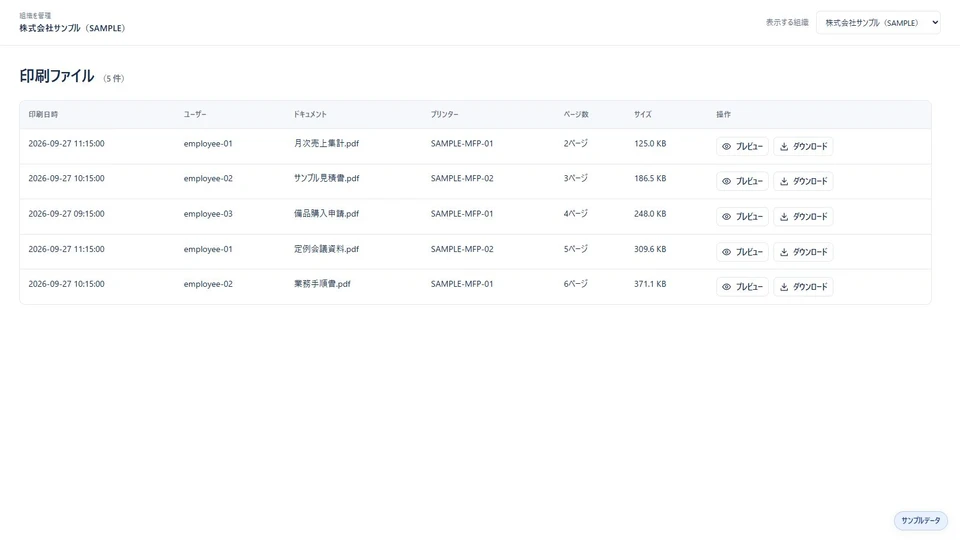Image resolution: width=960 pixels, height=540 pixels.
Task: Click the 印刷ファイル page heading
Action: (57, 76)
